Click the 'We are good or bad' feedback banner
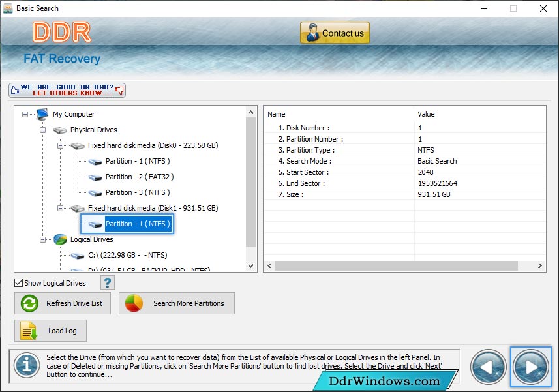This screenshot has height=392, width=559. (x=67, y=90)
